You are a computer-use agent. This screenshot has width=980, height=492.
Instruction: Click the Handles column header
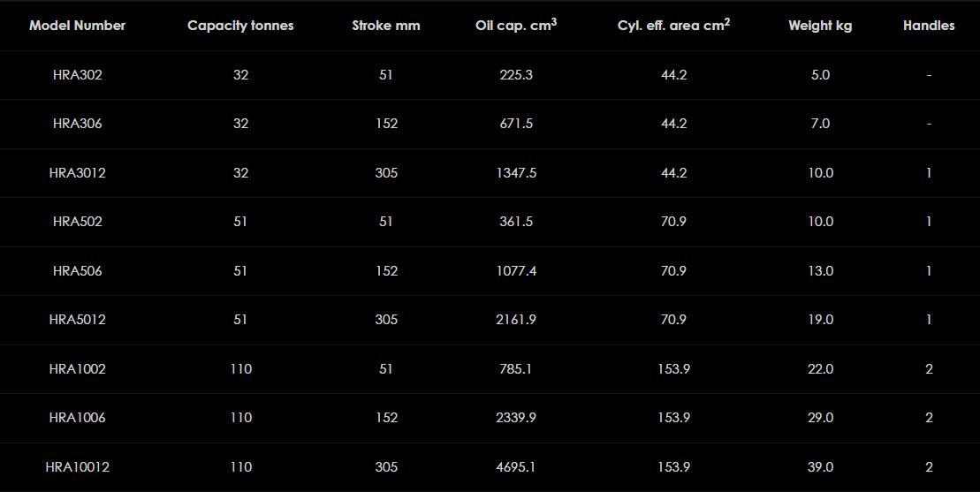tap(929, 26)
